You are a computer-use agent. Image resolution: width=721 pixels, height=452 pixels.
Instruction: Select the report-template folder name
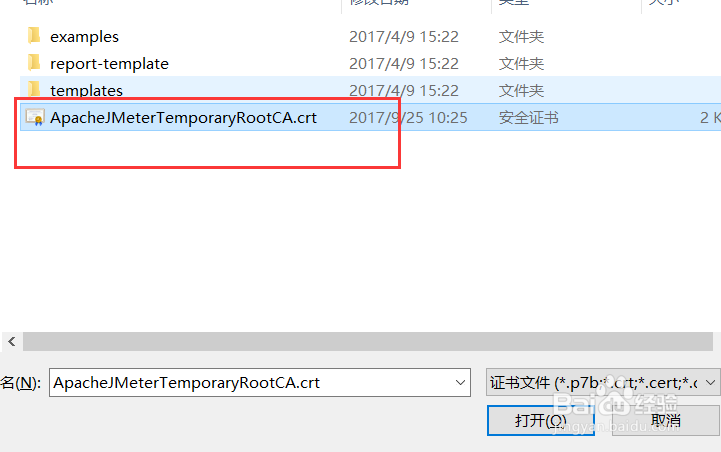coord(109,63)
